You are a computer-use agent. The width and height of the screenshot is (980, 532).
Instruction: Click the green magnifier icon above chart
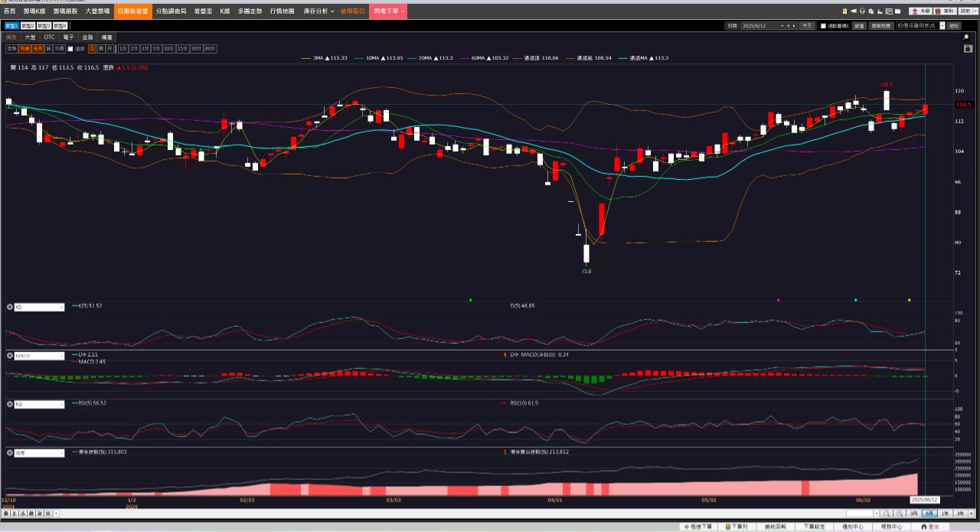pyautogui.click(x=966, y=37)
